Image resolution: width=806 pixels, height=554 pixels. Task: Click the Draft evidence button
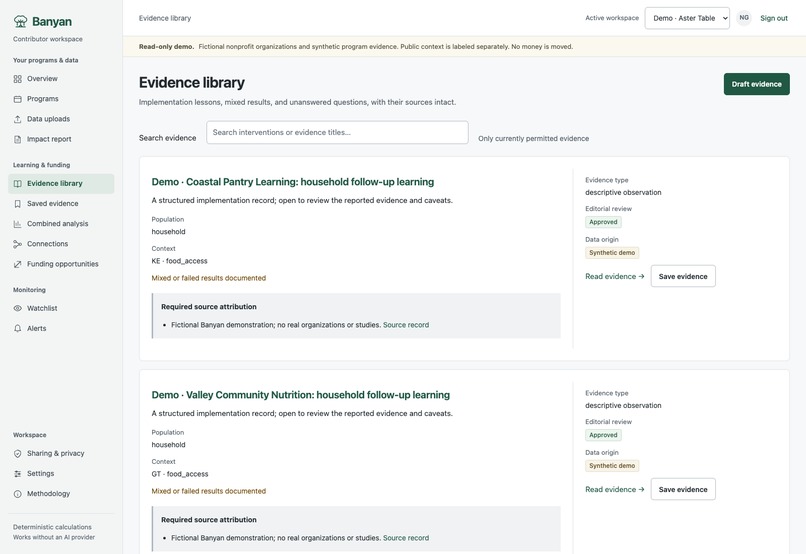pos(757,84)
